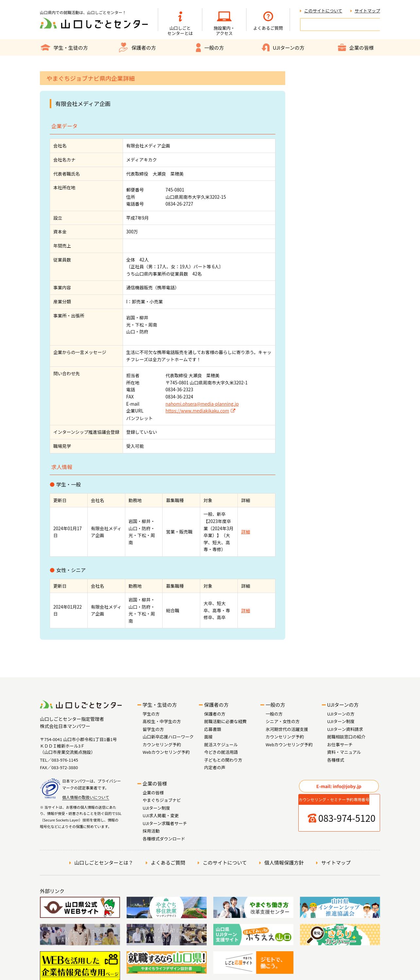
Task: Open the やまぐち働き方改革支援センター banner
Action: [253, 907]
